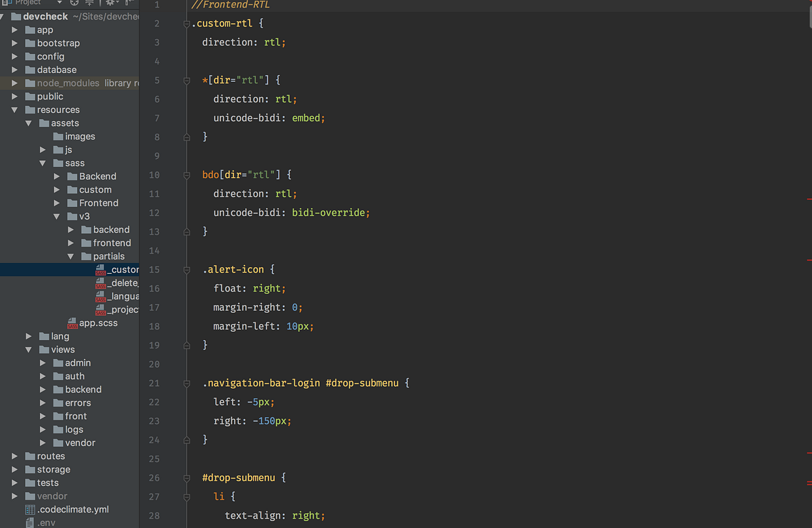Open the Project panel settings gear
Screen dimensions: 812x528
click(112, 3)
